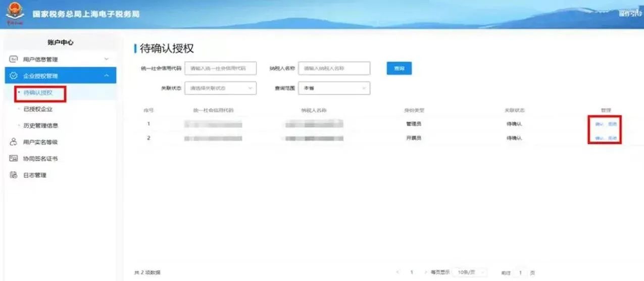
Task: Focus the 纳税人名称 input field
Action: click(334, 68)
